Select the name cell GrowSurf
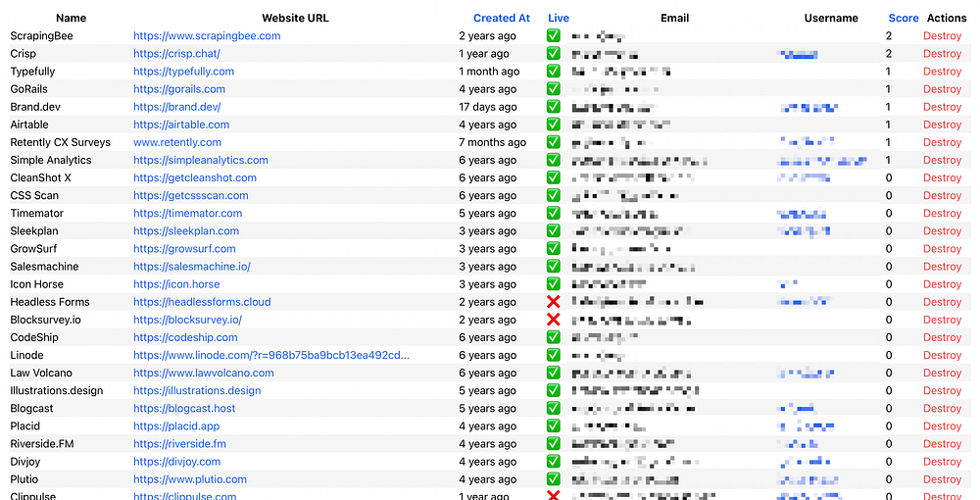The width and height of the screenshot is (980, 500). tap(33, 249)
